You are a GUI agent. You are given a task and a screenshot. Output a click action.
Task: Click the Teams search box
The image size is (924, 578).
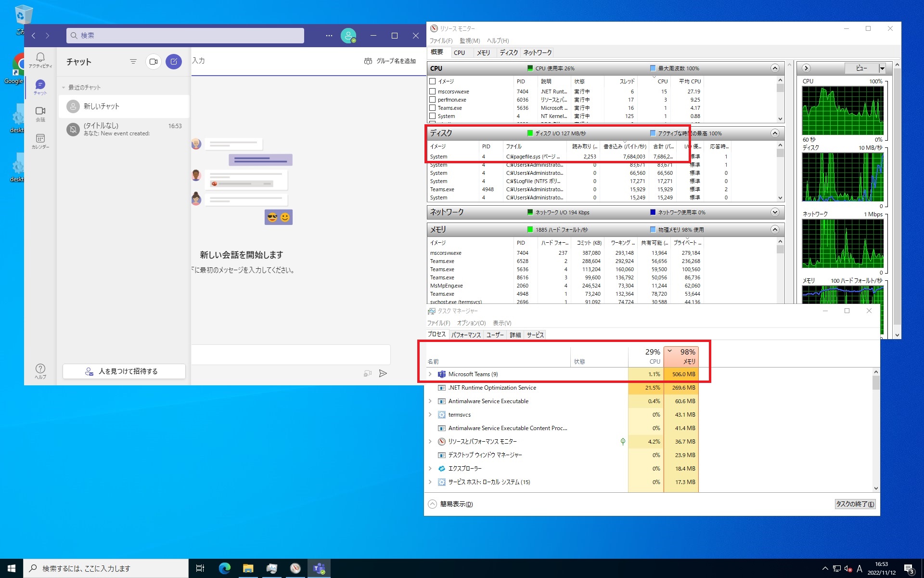coord(185,36)
